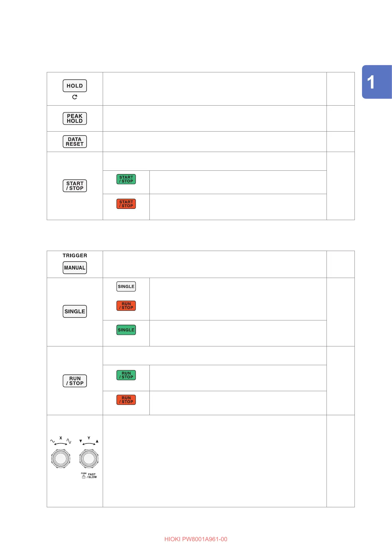Click the HIOKI PW8001A961-00 footer text
The image size is (392, 554).
click(196, 539)
